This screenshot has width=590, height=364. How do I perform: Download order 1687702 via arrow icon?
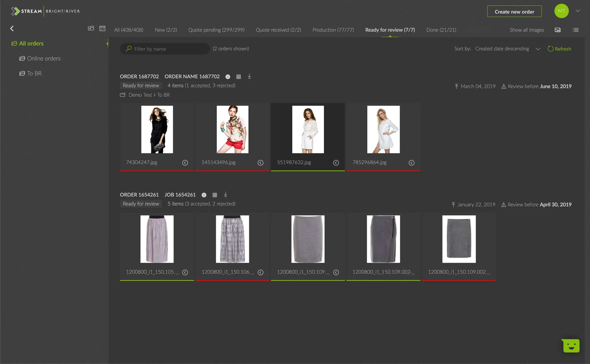click(x=249, y=76)
